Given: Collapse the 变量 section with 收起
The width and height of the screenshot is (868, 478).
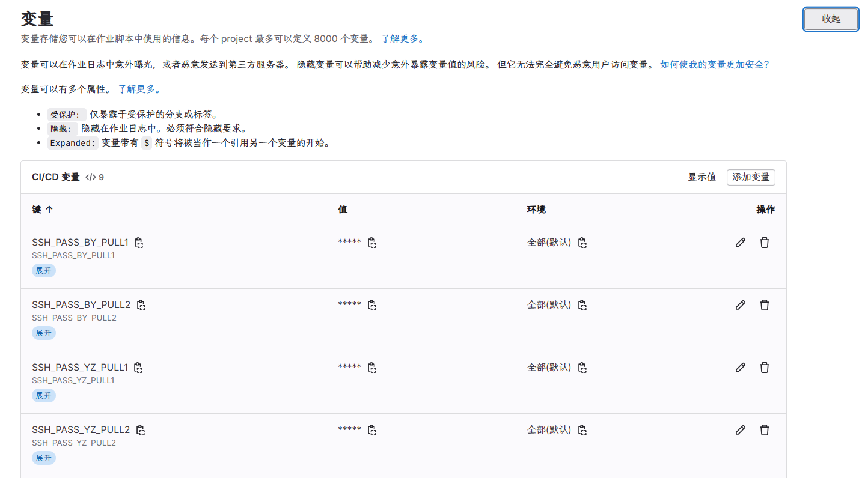Looking at the screenshot, I should [831, 19].
